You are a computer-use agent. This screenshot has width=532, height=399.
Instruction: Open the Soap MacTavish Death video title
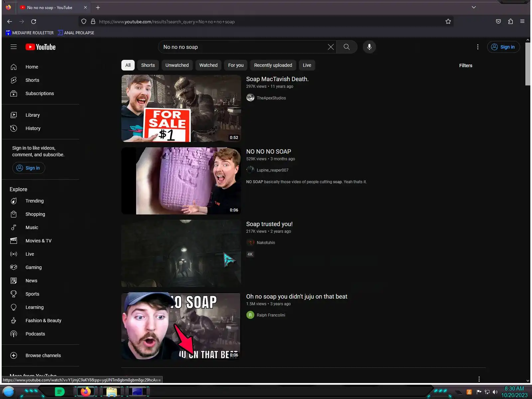[x=277, y=79]
